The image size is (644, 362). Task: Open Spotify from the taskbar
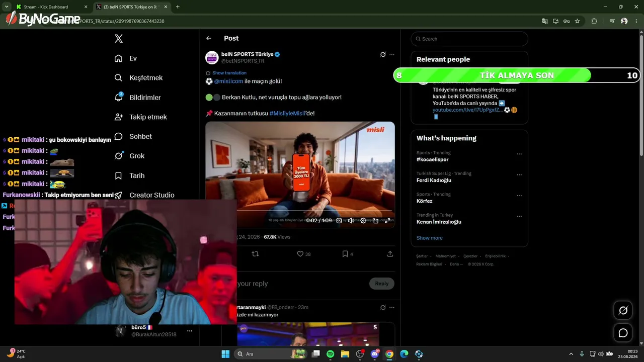tap(331, 354)
